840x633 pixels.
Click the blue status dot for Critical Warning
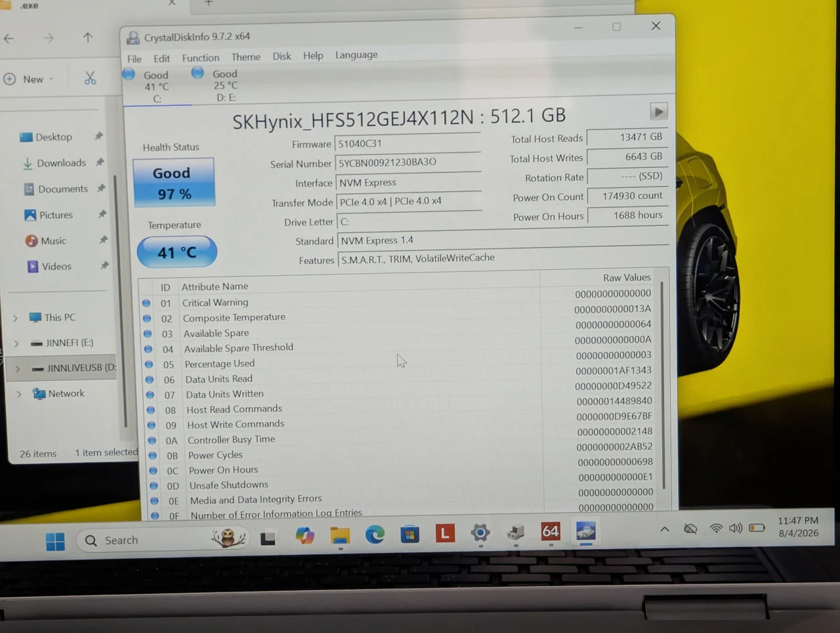146,303
